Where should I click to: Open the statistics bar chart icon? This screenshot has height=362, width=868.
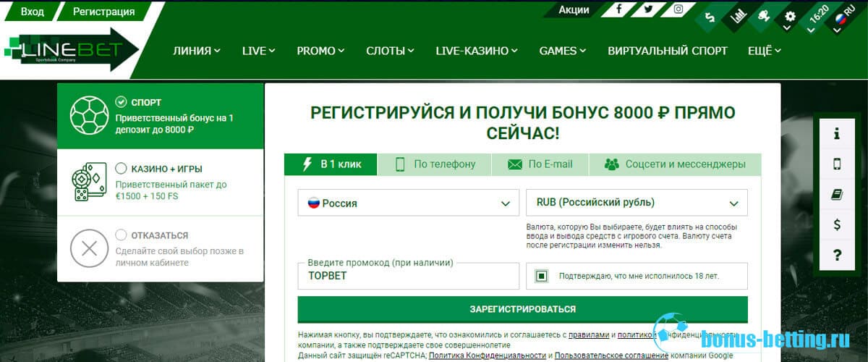(x=738, y=17)
